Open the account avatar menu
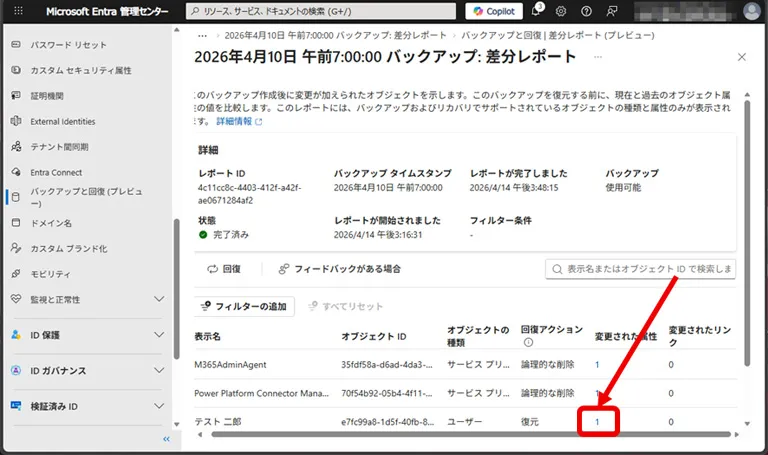 pos(751,11)
